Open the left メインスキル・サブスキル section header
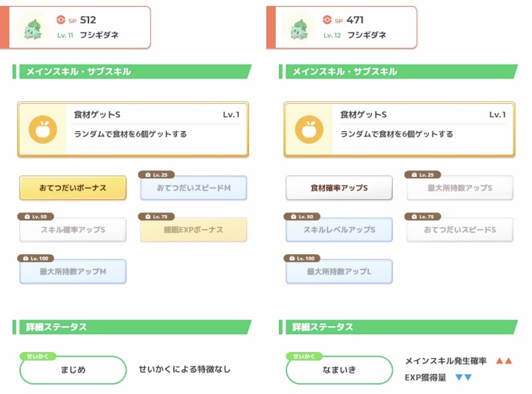The height and width of the screenshot is (394, 532). tap(132, 71)
